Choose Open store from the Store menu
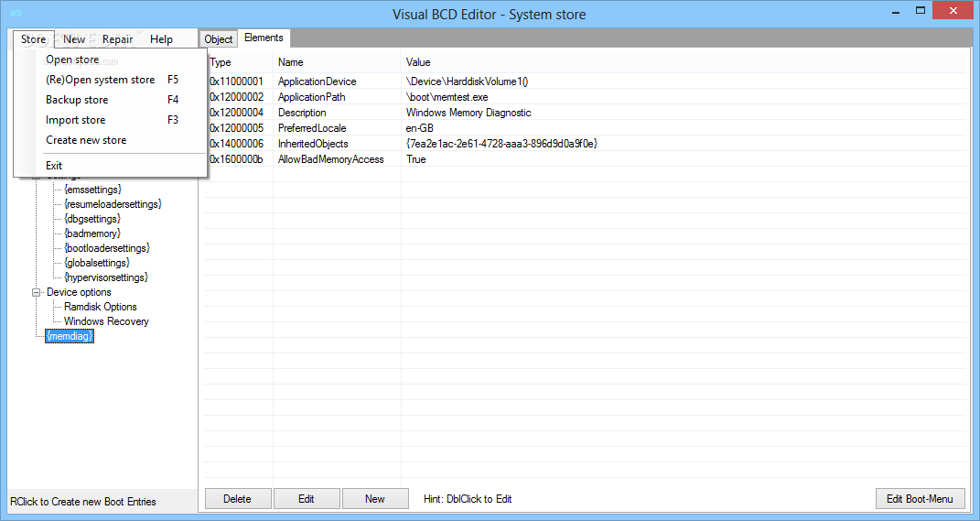The image size is (980, 521). [72, 60]
